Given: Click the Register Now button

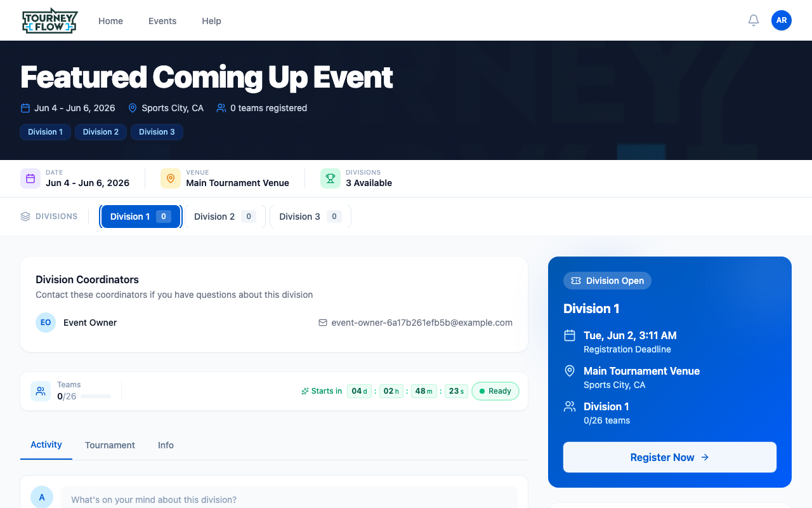Looking at the screenshot, I should (670, 457).
